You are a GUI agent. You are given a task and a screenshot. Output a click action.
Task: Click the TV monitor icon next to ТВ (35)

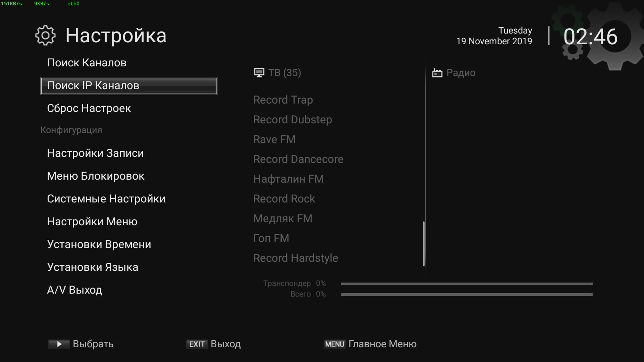[259, 73]
